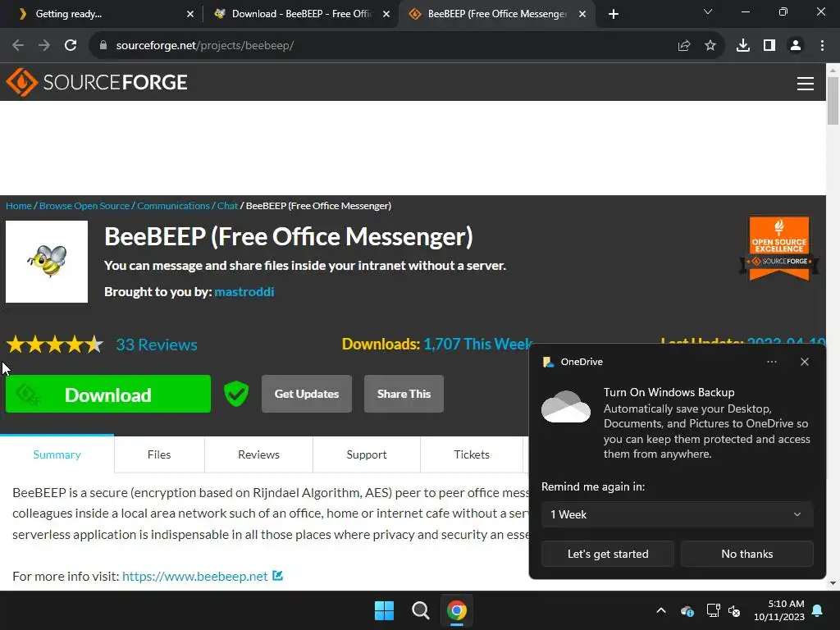Reload the current page
This screenshot has height=630, width=840.
[x=71, y=46]
